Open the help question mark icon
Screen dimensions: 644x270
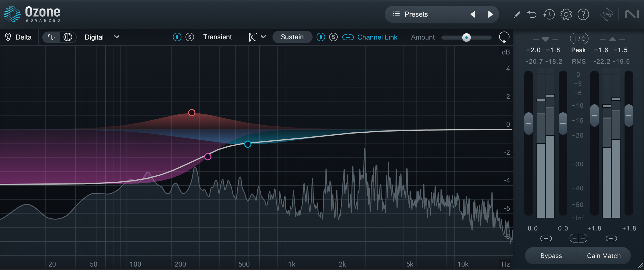tap(583, 14)
